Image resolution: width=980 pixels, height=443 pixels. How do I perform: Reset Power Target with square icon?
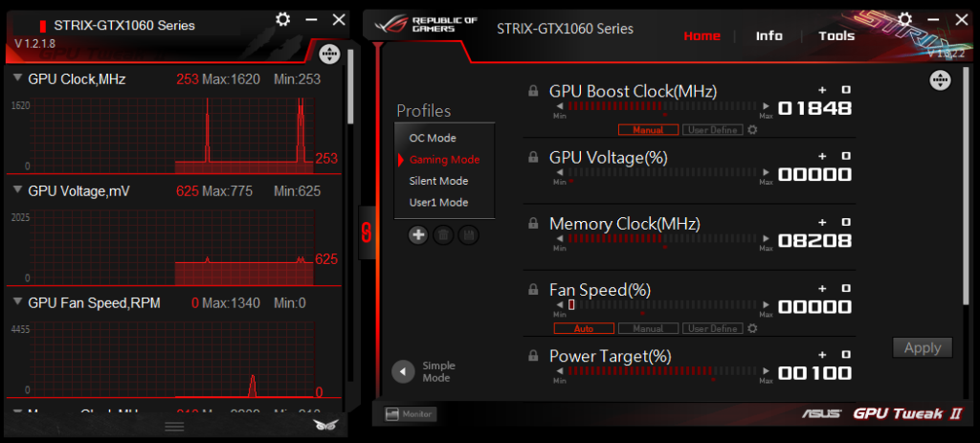click(846, 355)
